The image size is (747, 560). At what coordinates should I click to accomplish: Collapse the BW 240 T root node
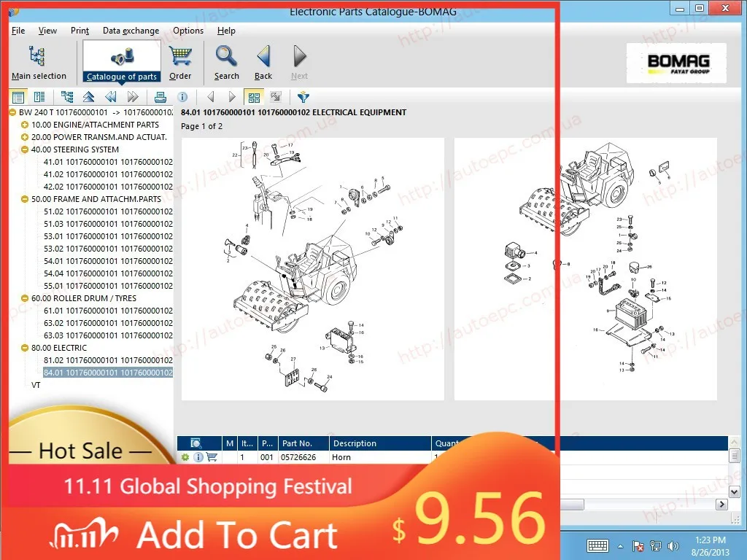click(x=12, y=112)
